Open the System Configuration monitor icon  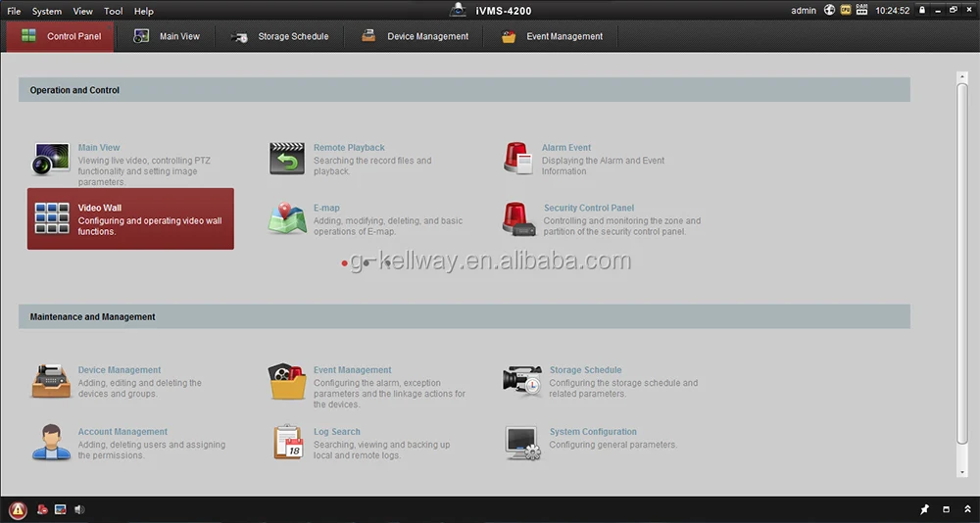(522, 443)
